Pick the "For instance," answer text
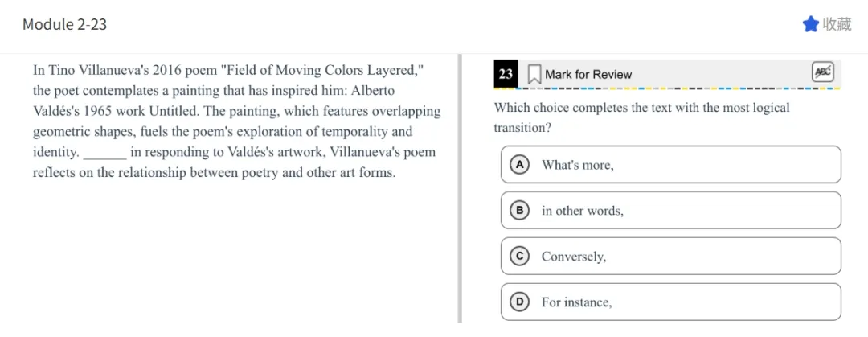 pos(576,302)
